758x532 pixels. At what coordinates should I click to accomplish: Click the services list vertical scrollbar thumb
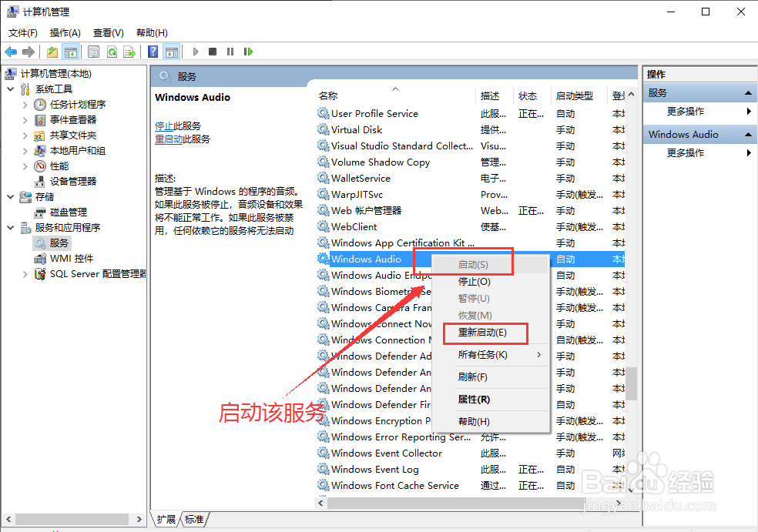click(x=631, y=383)
